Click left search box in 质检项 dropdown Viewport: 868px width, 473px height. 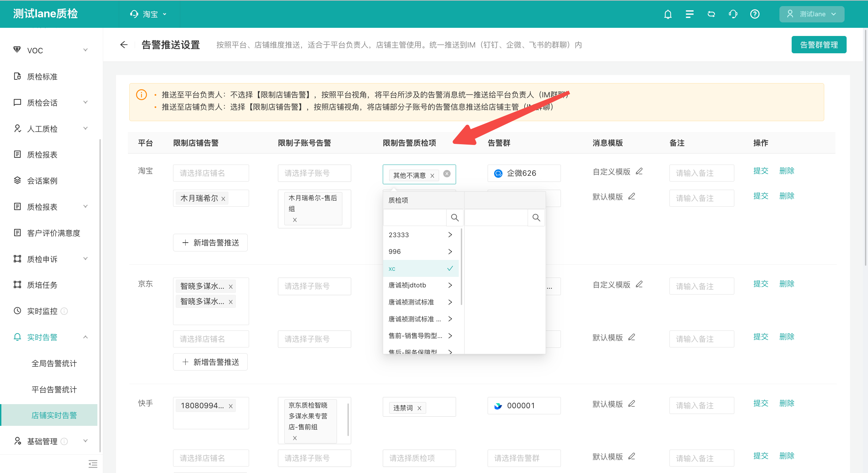[x=415, y=217]
